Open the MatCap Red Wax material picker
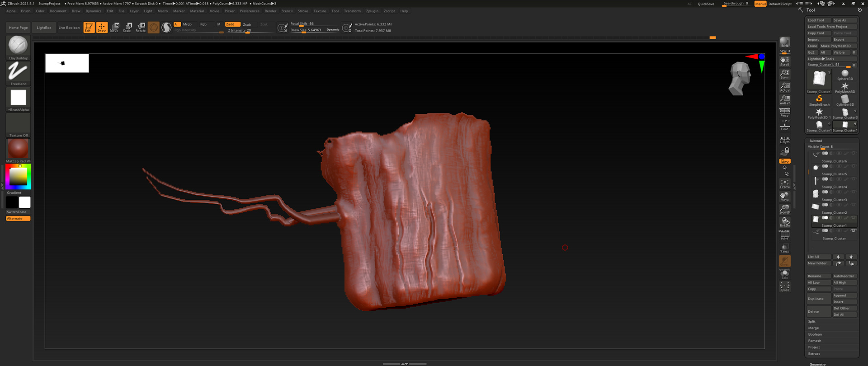Image resolution: width=868 pixels, height=366 pixels. (18, 149)
